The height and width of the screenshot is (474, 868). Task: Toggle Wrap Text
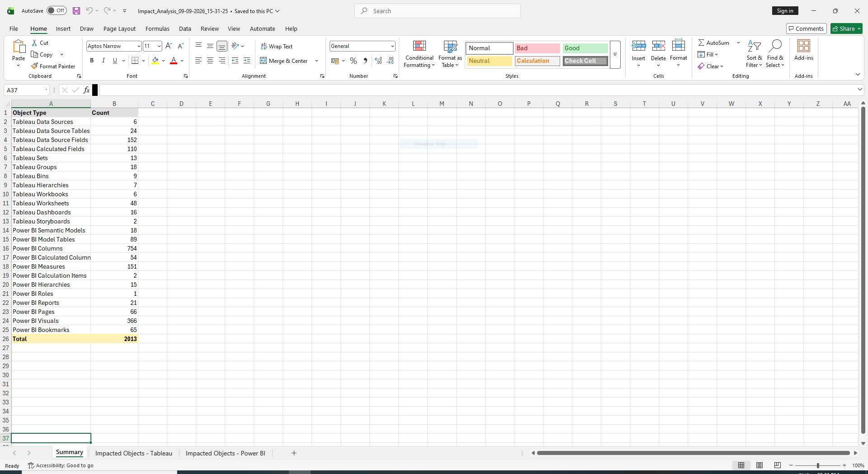[x=277, y=46]
